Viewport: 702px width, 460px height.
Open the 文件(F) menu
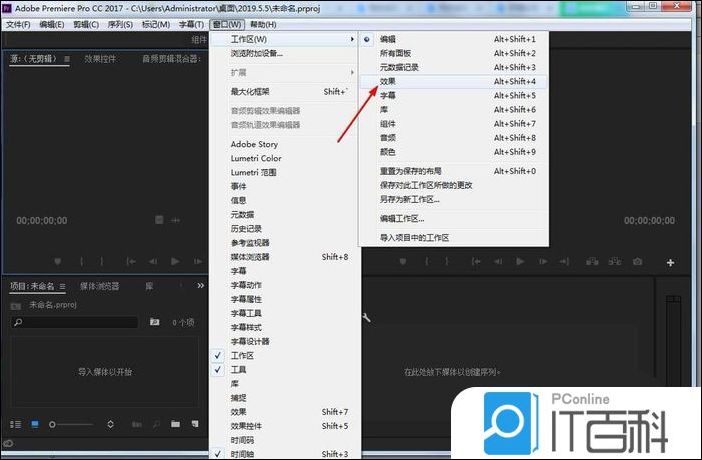tap(17, 24)
